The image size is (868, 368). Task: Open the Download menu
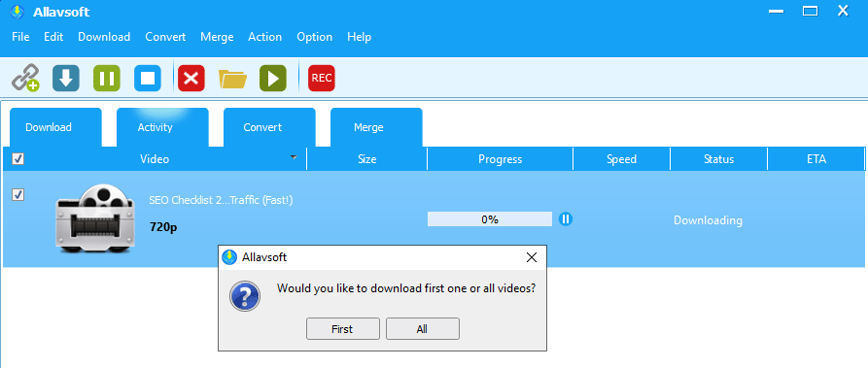(104, 37)
